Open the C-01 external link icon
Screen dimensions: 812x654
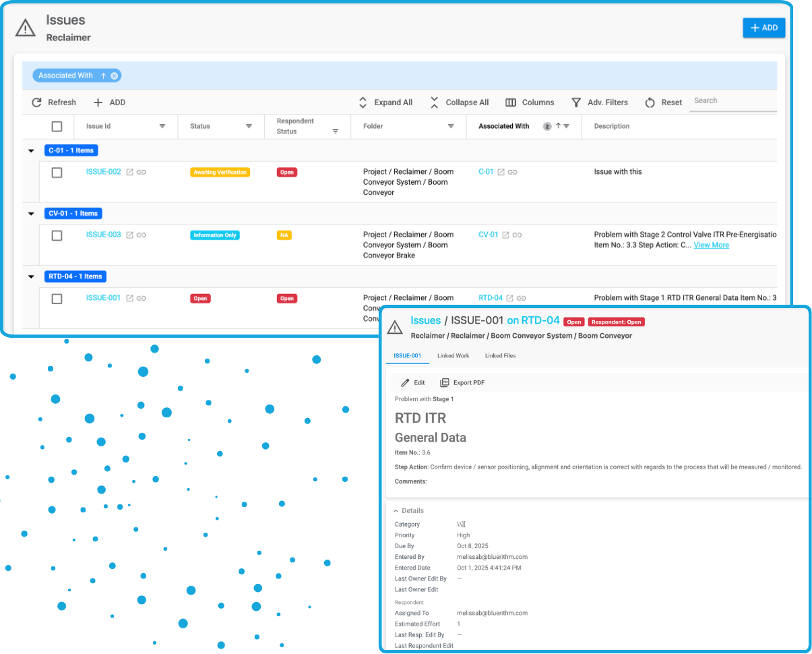coord(501,172)
